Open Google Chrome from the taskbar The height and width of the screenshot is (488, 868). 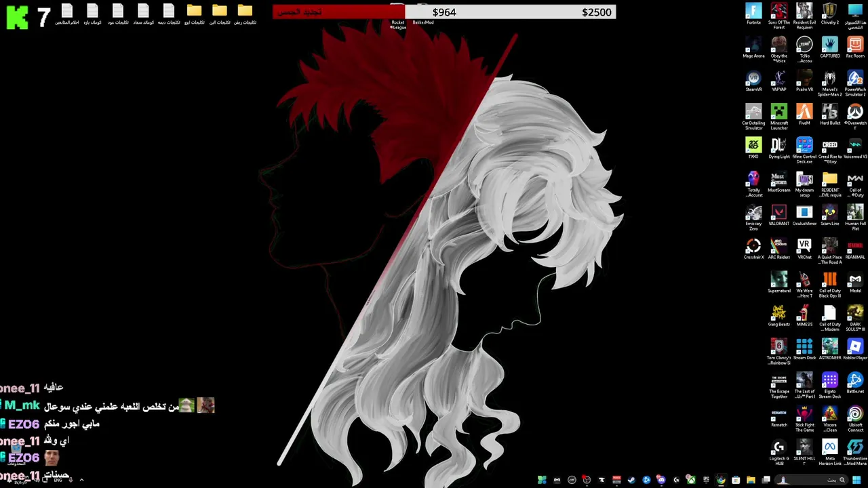(x=720, y=480)
